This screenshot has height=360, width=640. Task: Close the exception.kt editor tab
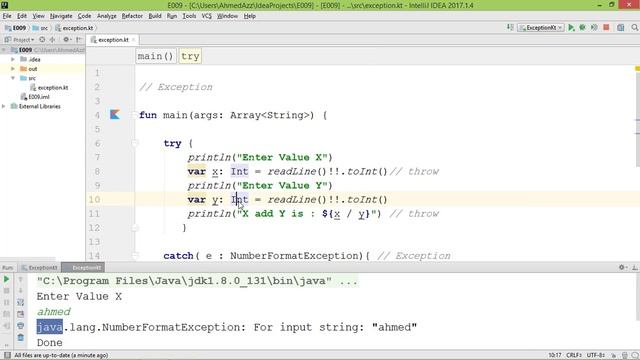[133, 40]
